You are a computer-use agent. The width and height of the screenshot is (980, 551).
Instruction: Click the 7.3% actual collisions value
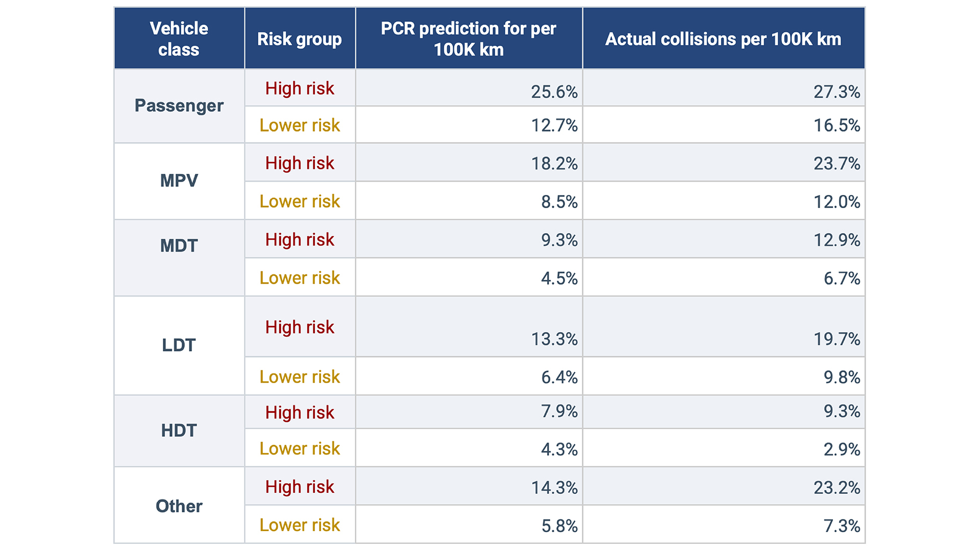coord(842,526)
